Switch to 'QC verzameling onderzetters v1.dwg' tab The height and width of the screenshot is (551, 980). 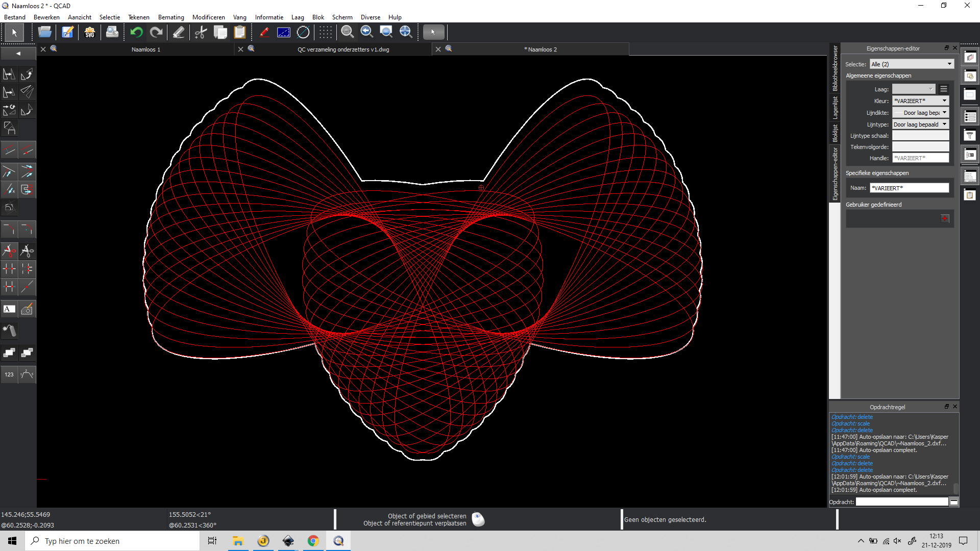(x=343, y=49)
